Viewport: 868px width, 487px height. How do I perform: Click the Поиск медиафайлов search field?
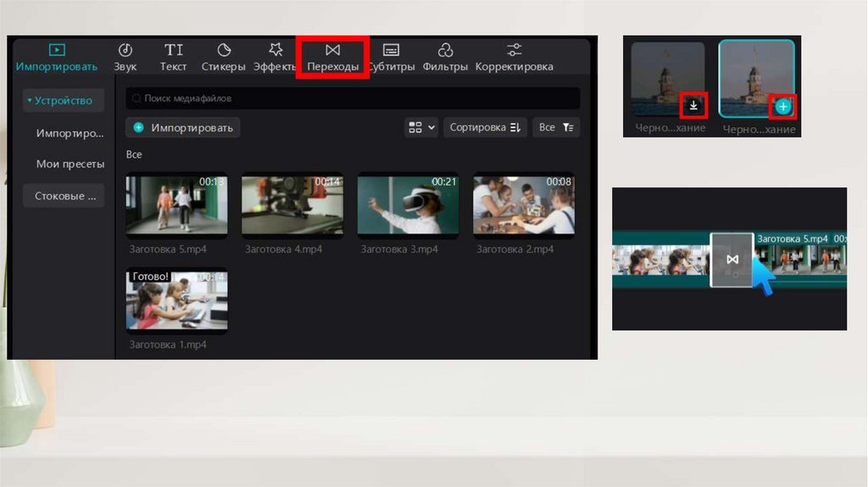click(x=353, y=98)
